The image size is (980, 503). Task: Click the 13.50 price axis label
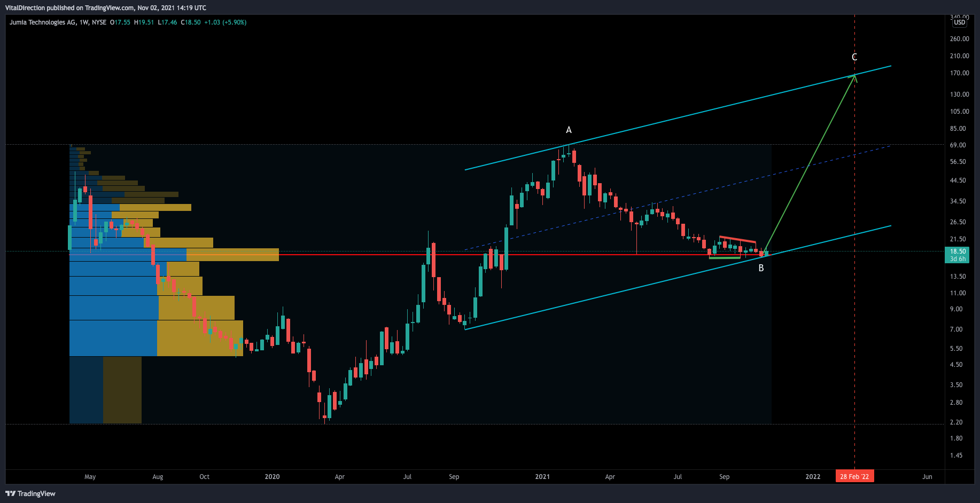point(958,277)
